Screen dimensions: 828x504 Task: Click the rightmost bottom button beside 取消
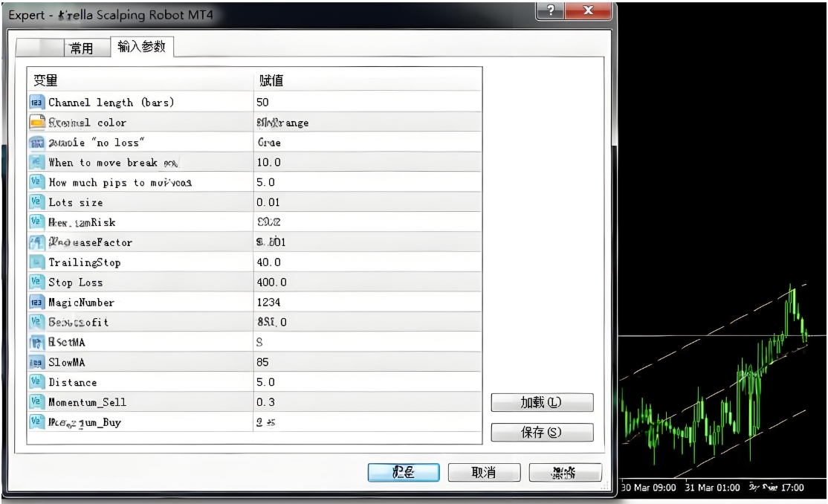564,472
